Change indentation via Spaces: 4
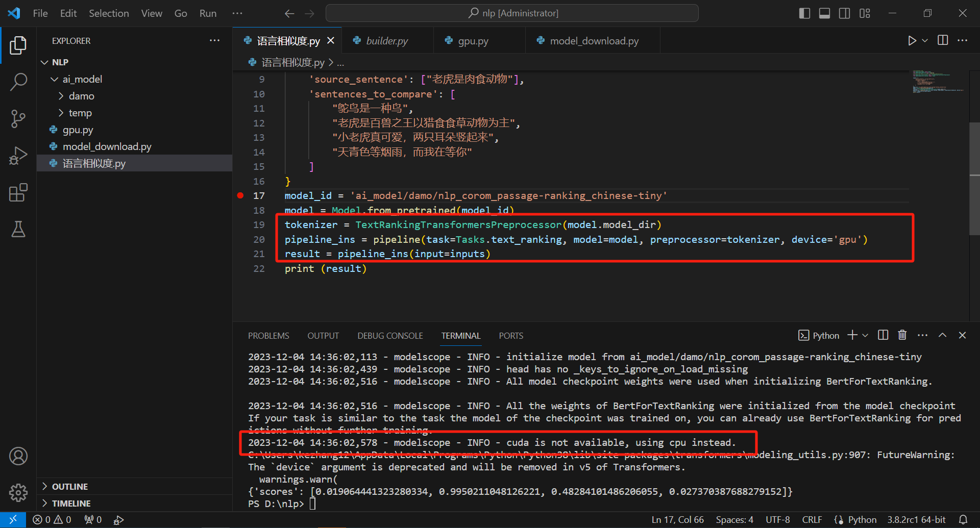This screenshot has width=980, height=528. coord(734,520)
